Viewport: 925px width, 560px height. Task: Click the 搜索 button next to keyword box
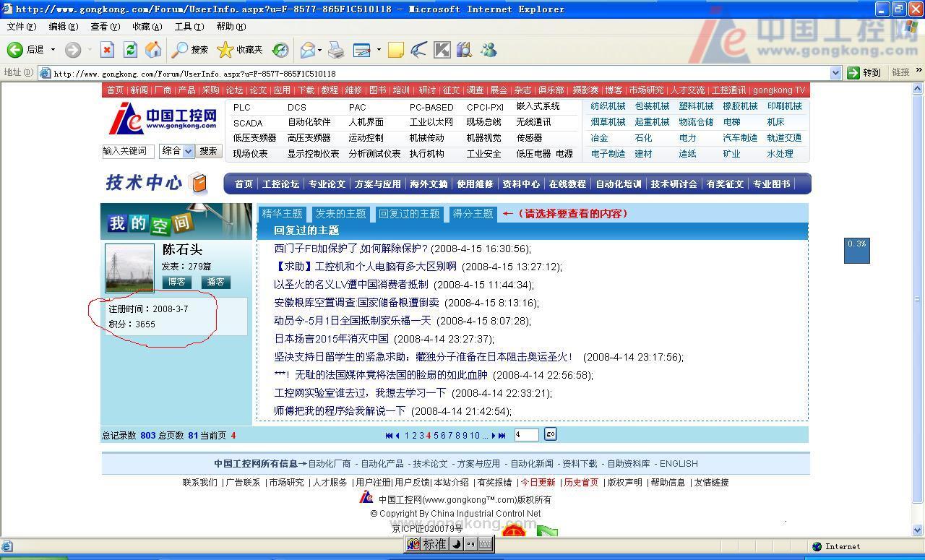(x=208, y=151)
